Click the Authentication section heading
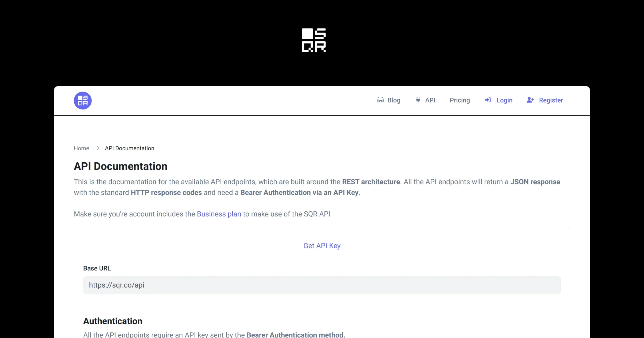The width and height of the screenshot is (644, 338). 113,321
